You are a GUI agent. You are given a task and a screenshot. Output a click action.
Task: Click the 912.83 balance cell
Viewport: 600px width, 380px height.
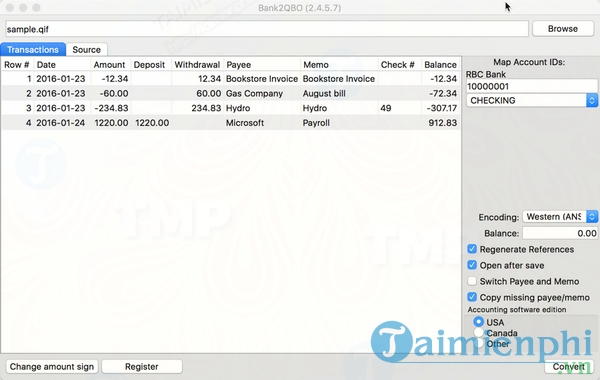tap(440, 123)
